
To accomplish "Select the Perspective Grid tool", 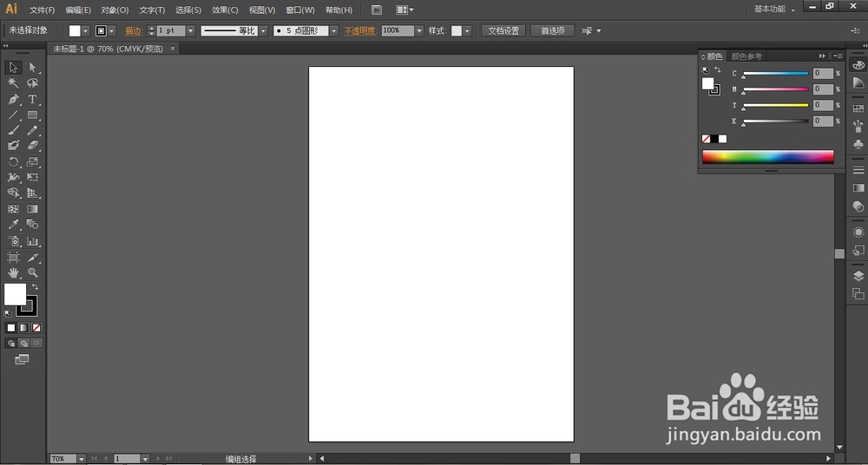I will click(33, 193).
